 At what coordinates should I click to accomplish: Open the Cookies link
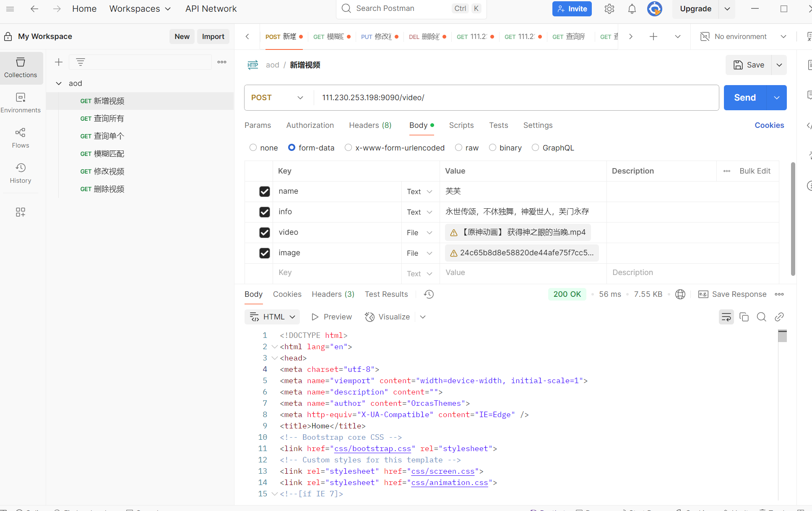click(x=769, y=125)
